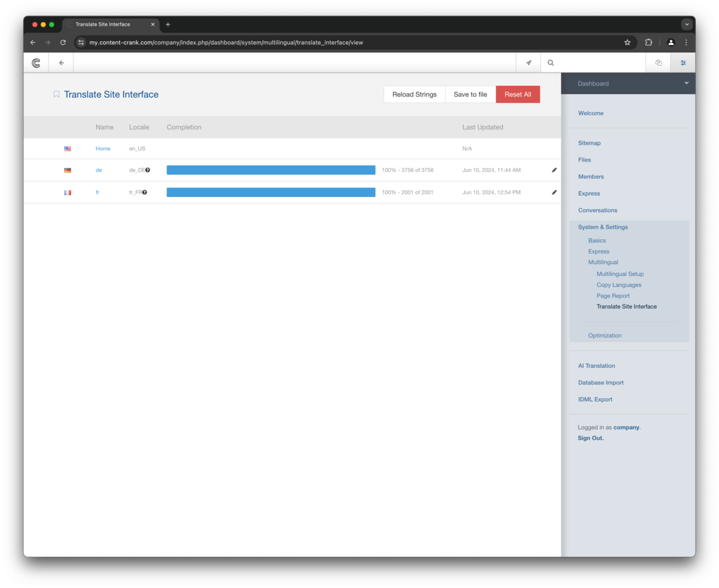Image resolution: width=719 pixels, height=588 pixels.
Task: Open Conversations in the sidebar
Action: pos(597,210)
